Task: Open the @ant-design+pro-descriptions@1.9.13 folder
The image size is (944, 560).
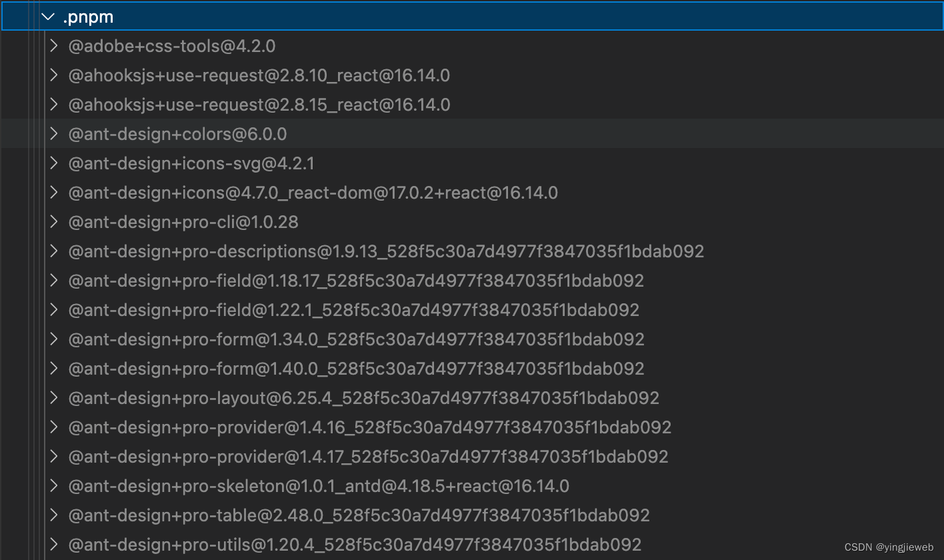Action: tap(472, 251)
